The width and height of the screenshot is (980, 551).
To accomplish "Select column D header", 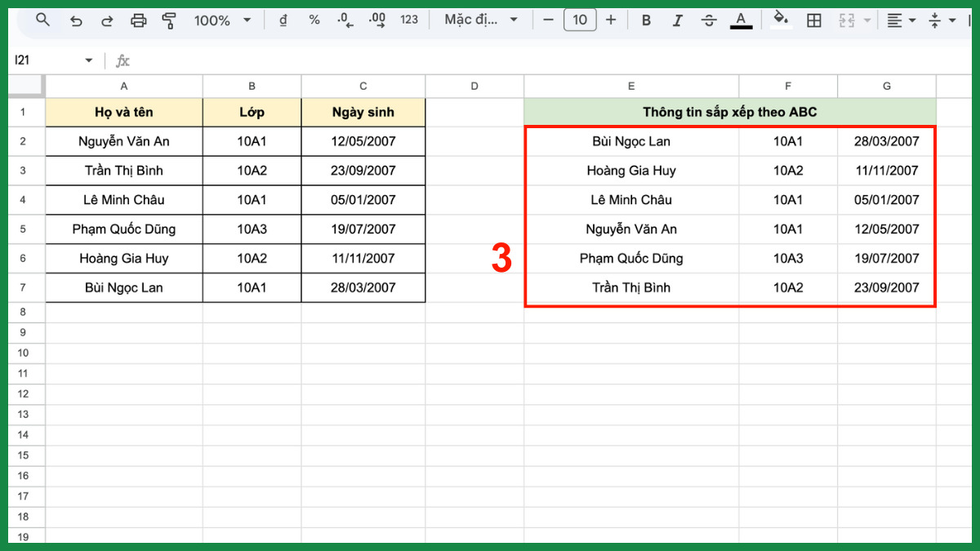I will 474,86.
